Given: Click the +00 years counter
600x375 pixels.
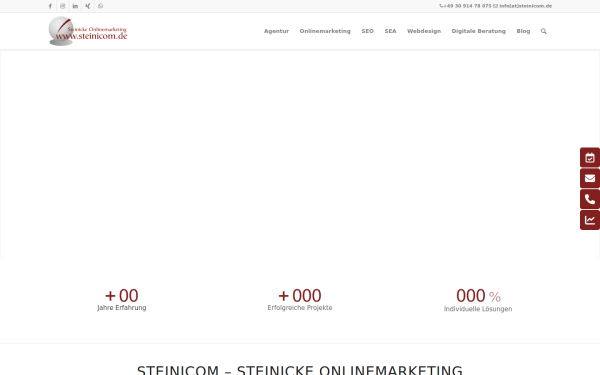Looking at the screenshot, I should pos(122,295).
